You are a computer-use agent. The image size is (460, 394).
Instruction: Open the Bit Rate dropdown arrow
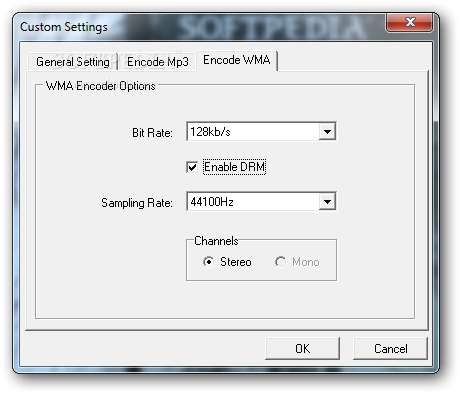point(327,132)
